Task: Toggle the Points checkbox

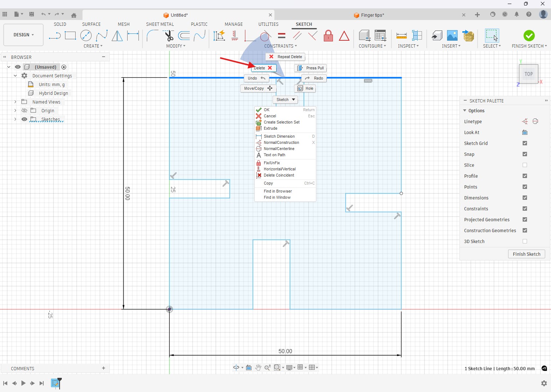Action: coord(525,187)
